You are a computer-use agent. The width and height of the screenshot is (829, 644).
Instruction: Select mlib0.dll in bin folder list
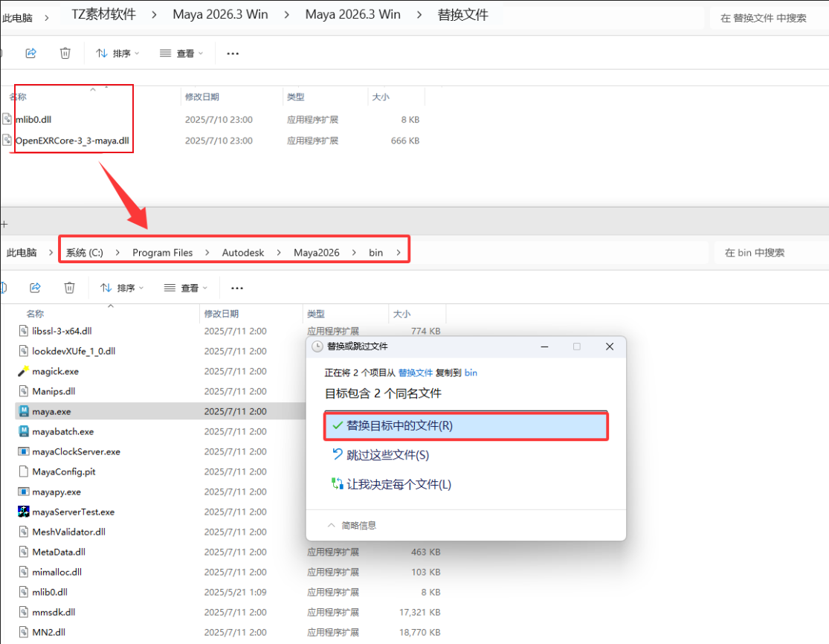click(x=50, y=592)
